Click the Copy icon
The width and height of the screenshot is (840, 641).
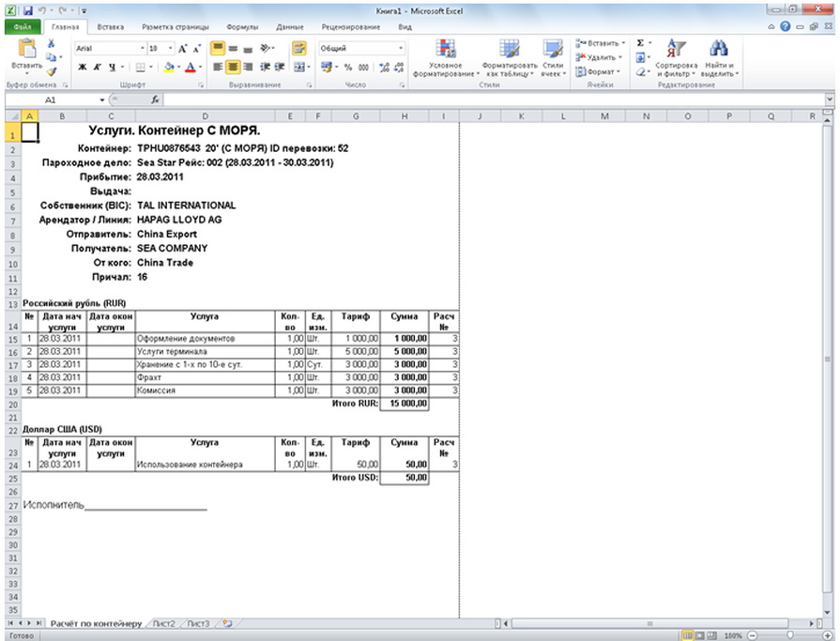click(51, 56)
